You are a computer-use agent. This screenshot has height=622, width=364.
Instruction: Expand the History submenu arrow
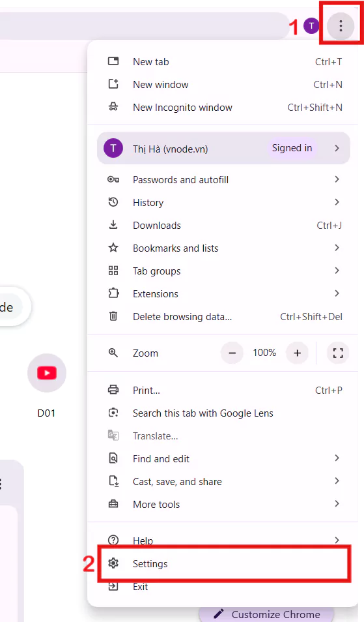click(337, 202)
